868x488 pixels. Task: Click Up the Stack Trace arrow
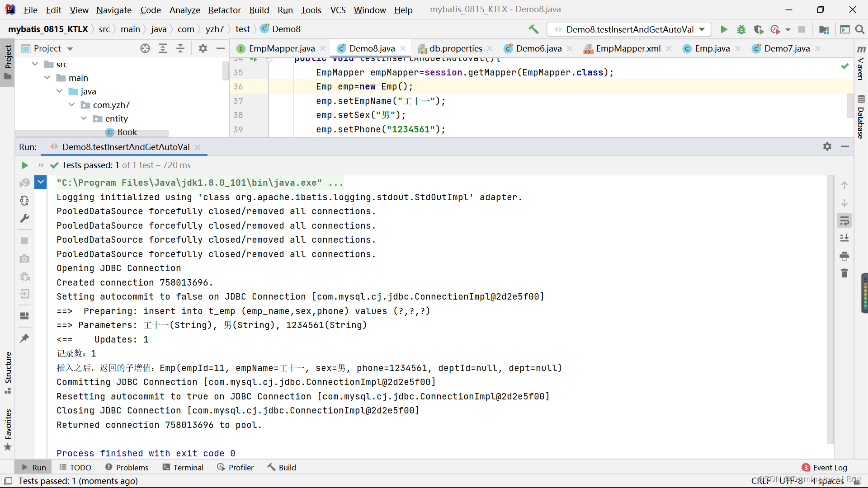(x=844, y=185)
